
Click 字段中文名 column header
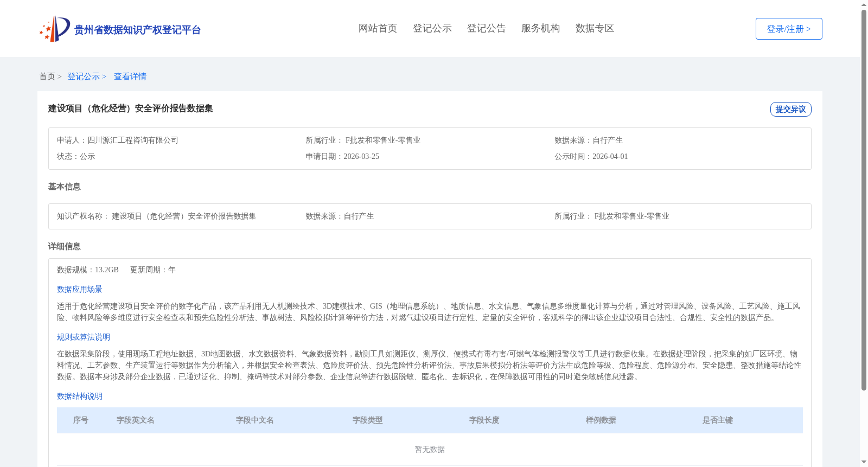click(x=255, y=420)
